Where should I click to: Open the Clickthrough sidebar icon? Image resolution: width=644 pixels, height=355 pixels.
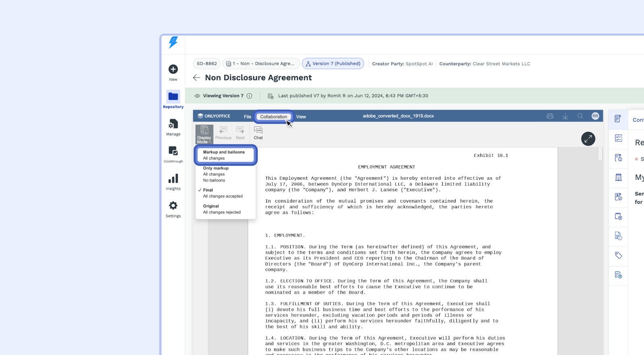pos(173,154)
